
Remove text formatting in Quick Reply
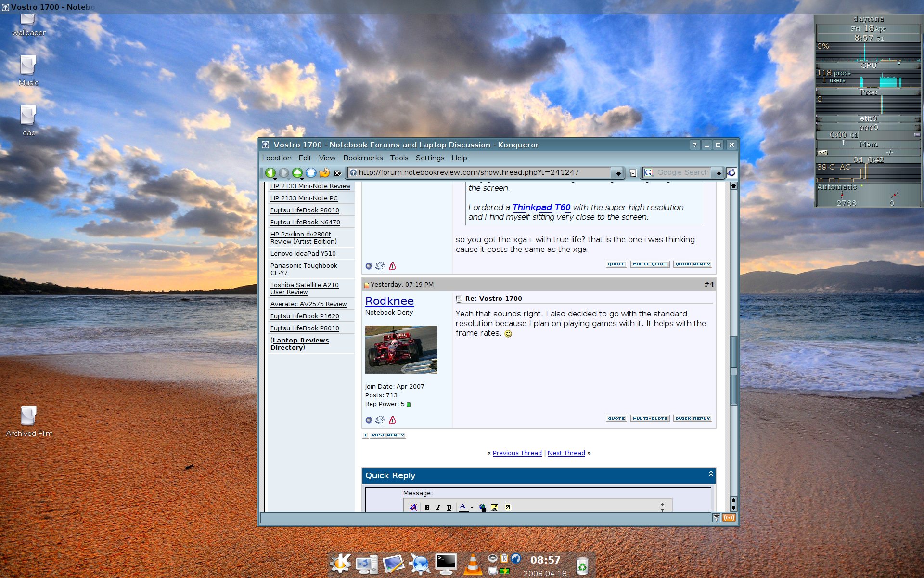click(413, 507)
